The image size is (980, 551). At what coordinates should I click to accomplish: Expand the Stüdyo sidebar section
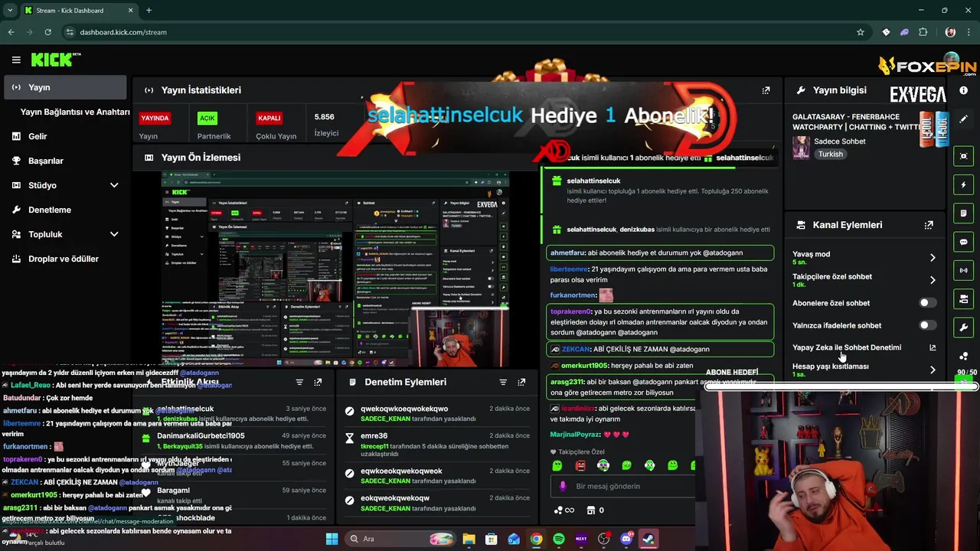tap(114, 185)
